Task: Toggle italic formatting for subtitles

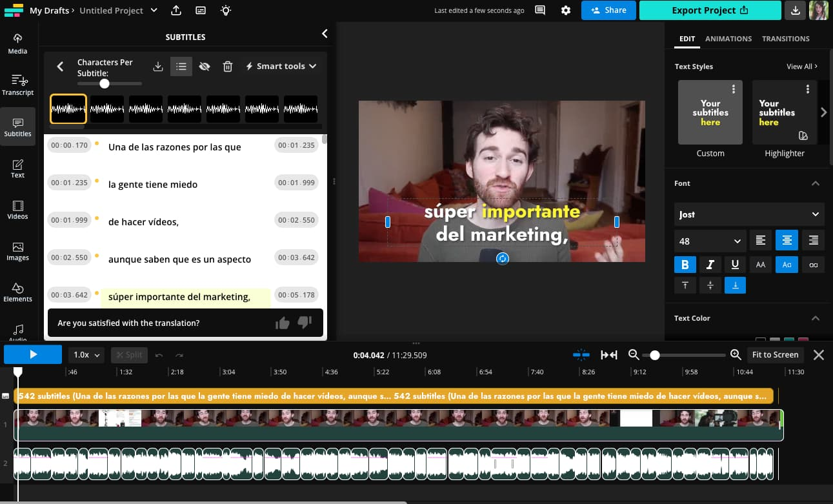Action: click(710, 265)
